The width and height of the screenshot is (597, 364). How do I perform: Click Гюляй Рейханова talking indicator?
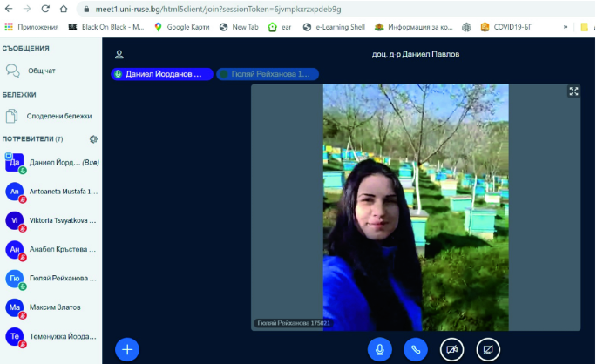[x=268, y=75]
